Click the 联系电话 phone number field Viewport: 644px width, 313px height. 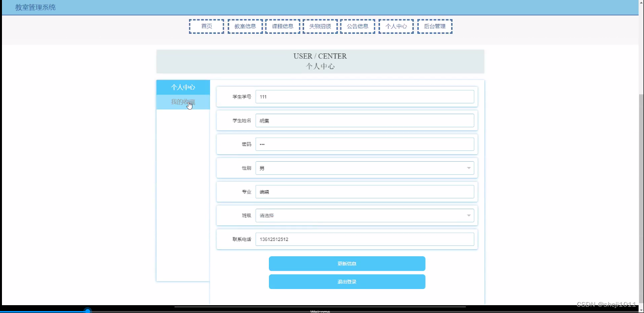point(364,239)
